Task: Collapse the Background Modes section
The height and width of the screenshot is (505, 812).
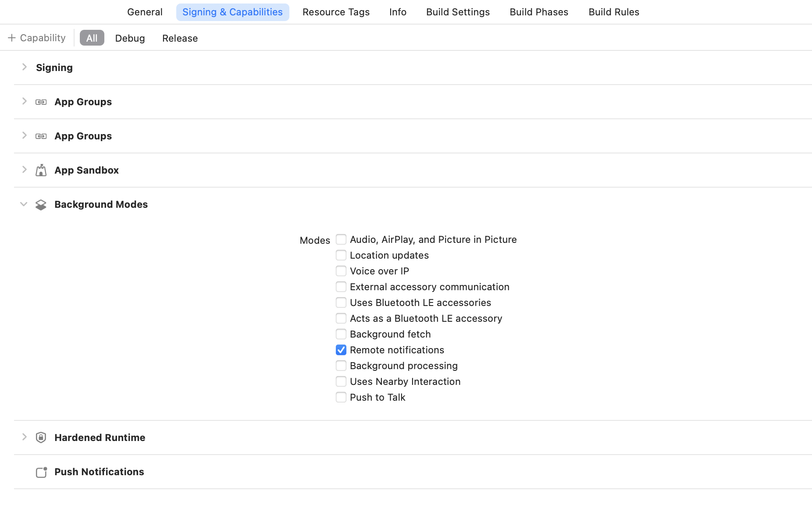Action: click(24, 204)
